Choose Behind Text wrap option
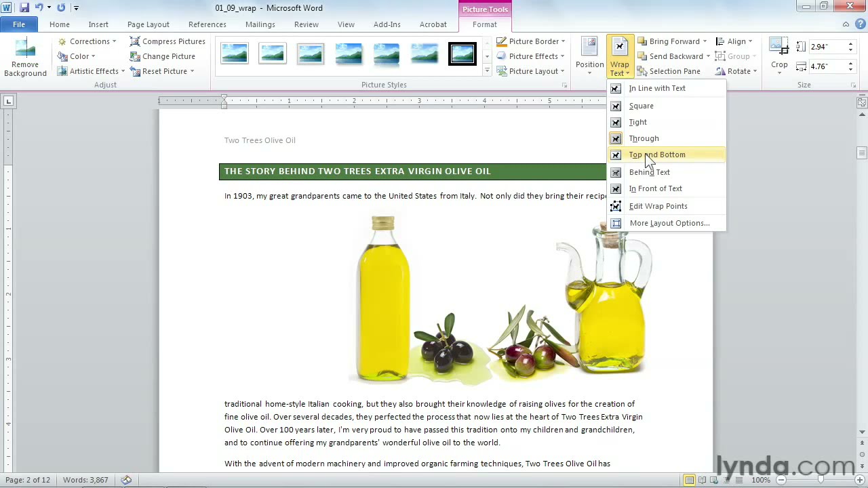The image size is (868, 488). pyautogui.click(x=666, y=172)
